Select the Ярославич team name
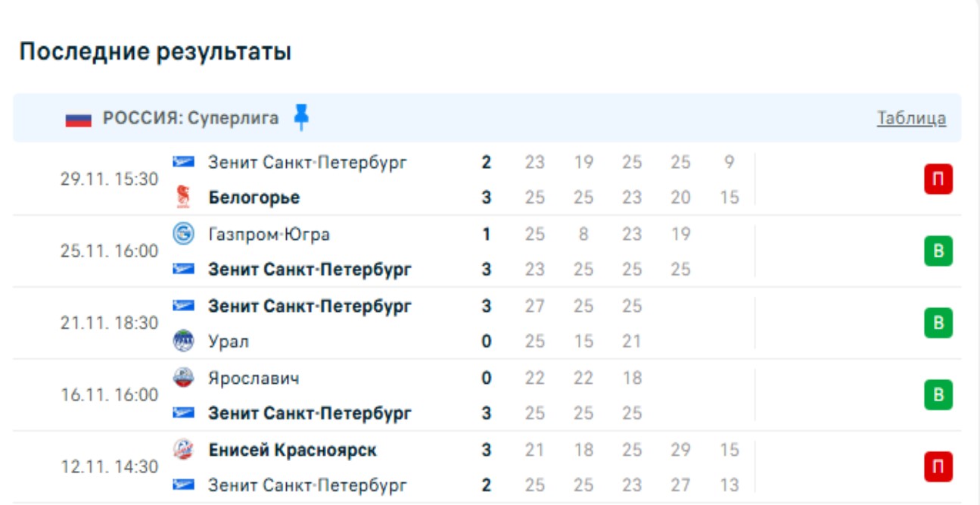This screenshot has height=505, width=980. [254, 377]
